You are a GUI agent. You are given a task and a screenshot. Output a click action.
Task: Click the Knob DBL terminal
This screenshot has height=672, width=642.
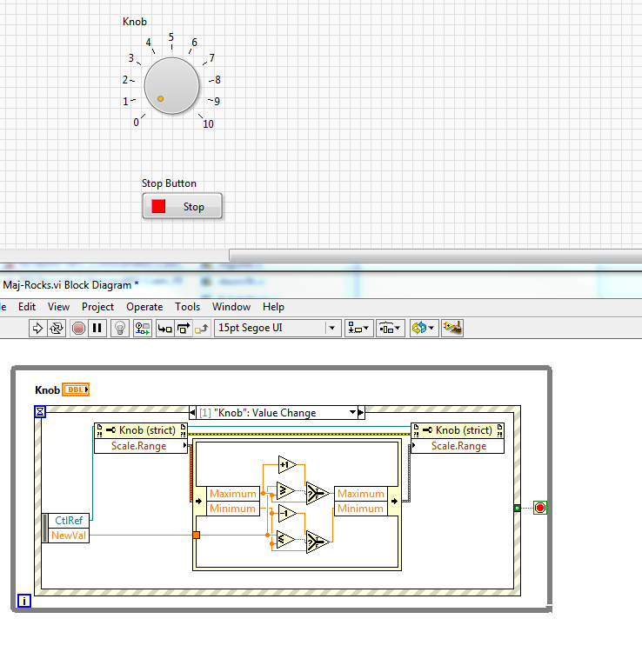(x=77, y=390)
